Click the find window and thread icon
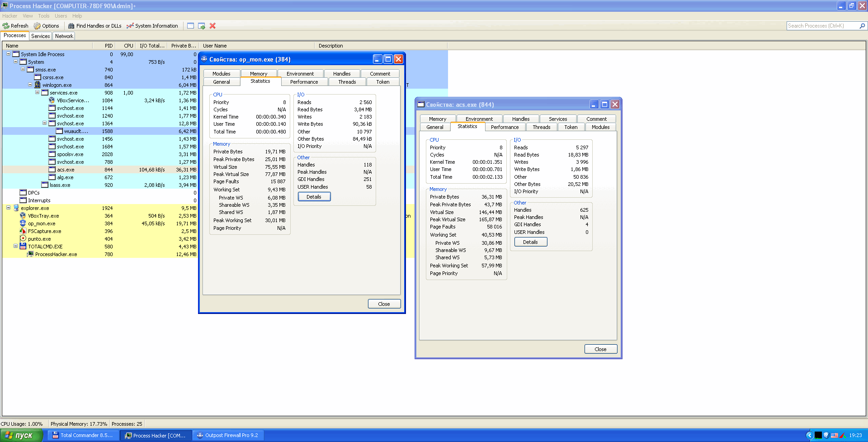Image resolution: width=868 pixels, height=442 pixels. pos(202,26)
